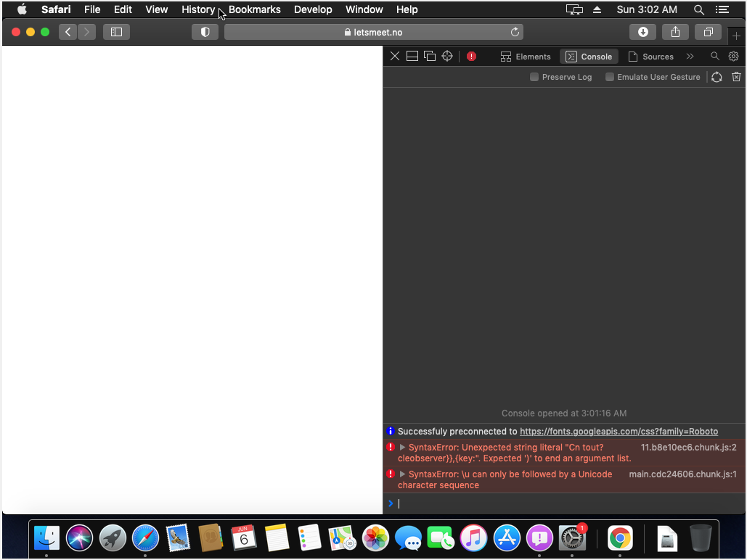Open Launchpad rocket in the Dock
The image size is (747, 560).
(113, 538)
